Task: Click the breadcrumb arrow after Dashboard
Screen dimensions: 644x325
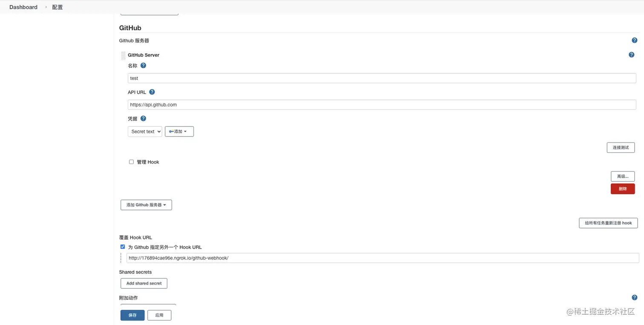Action: (46, 7)
